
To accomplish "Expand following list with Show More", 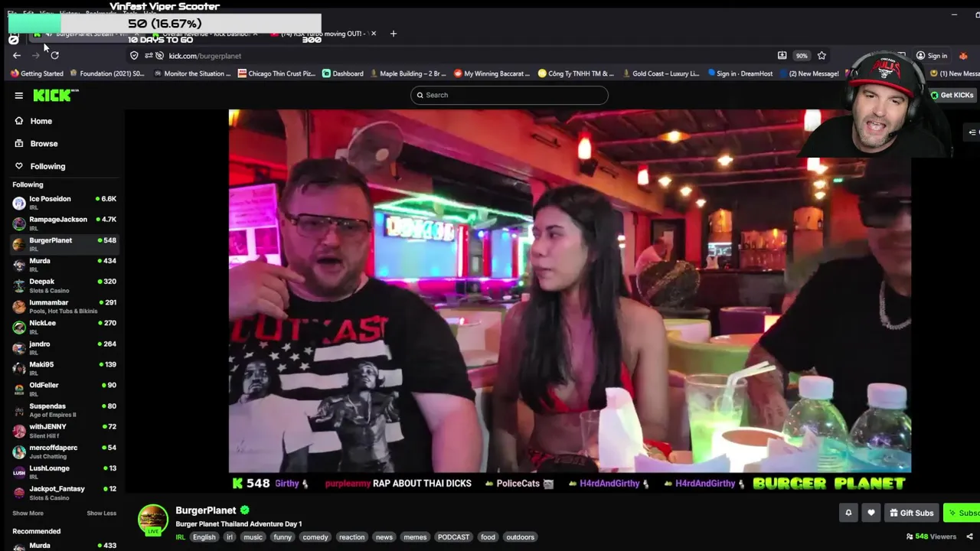I will (28, 513).
